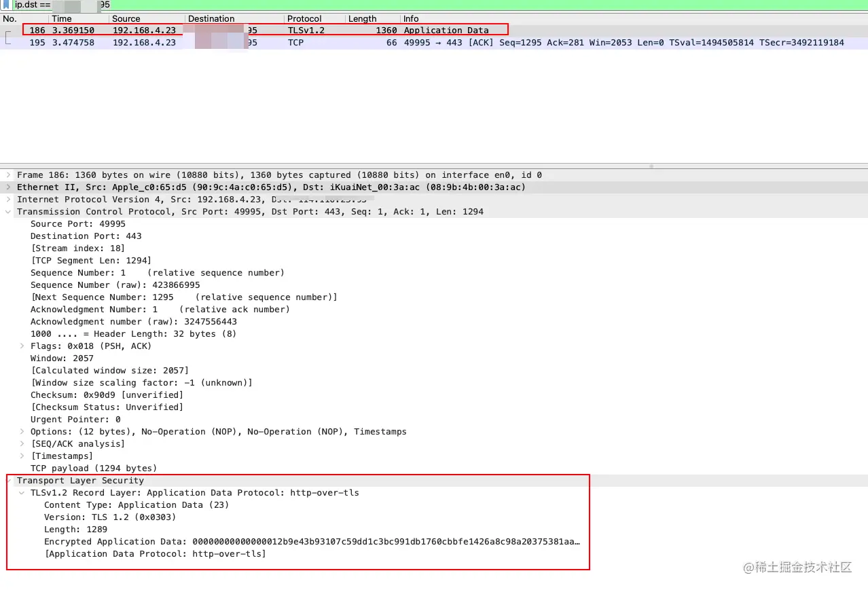This screenshot has width=868, height=590.
Task: Select the TLS Length: 1289 line
Action: point(75,530)
